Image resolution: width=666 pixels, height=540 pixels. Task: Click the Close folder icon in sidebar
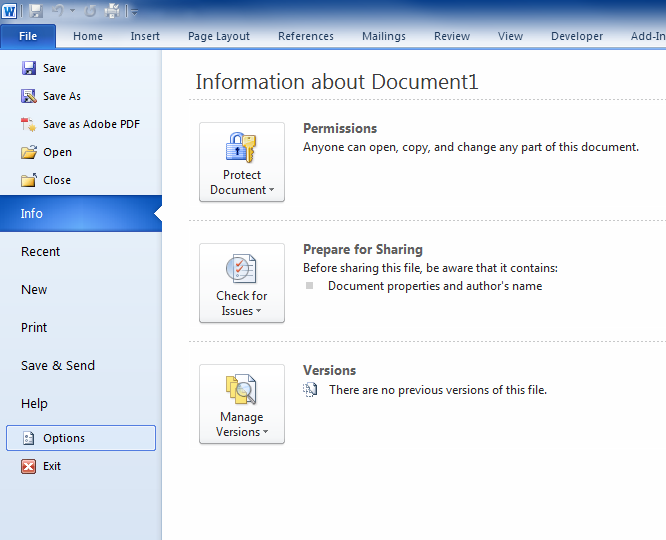(29, 180)
